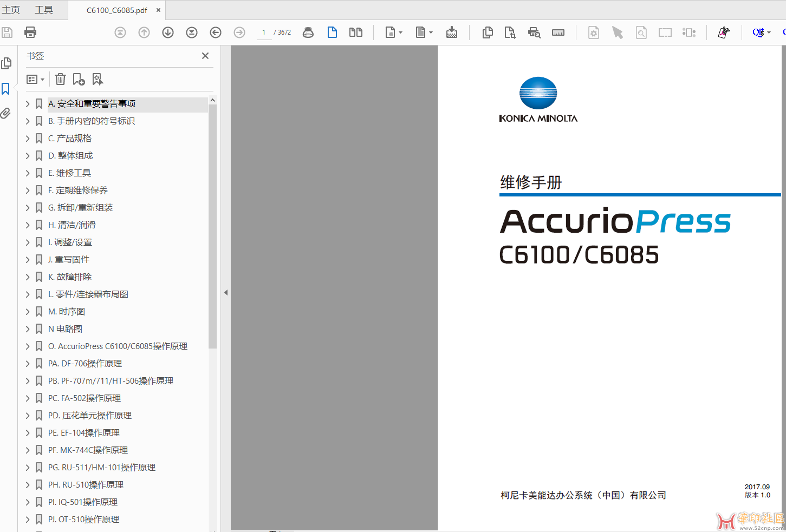Click the bookmarks panel scrollbar thumb
This screenshot has height=532, width=786.
pyautogui.click(x=212, y=226)
